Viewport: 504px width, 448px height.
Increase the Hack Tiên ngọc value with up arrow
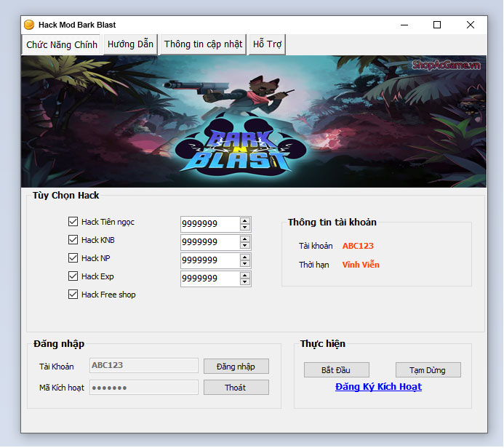tap(245, 221)
